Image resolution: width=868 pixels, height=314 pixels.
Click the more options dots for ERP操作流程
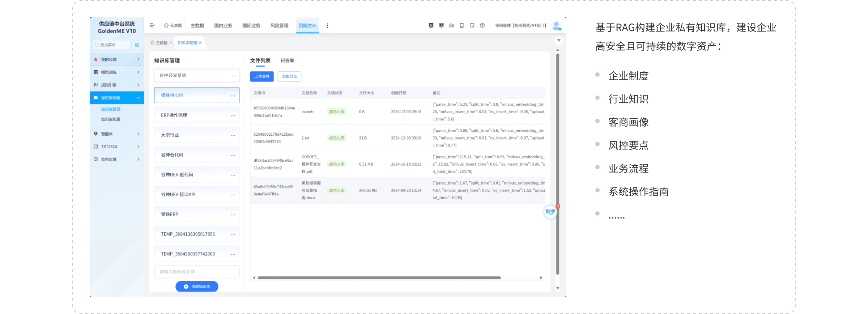pos(233,115)
